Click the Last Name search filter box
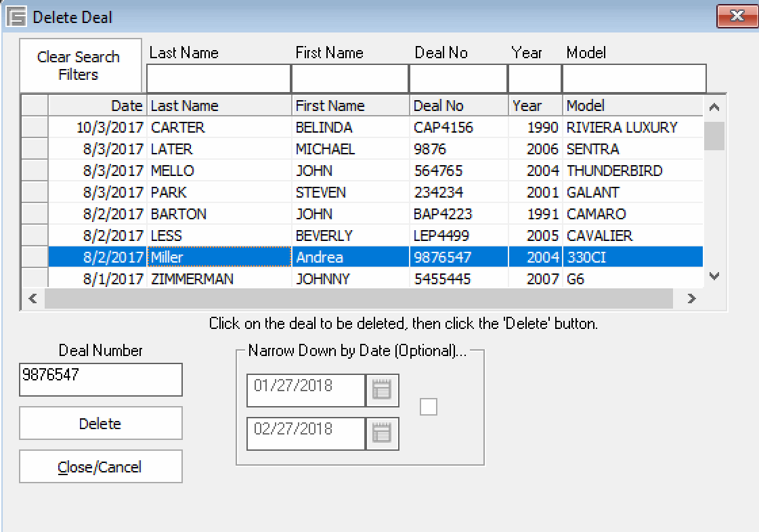 218,78
